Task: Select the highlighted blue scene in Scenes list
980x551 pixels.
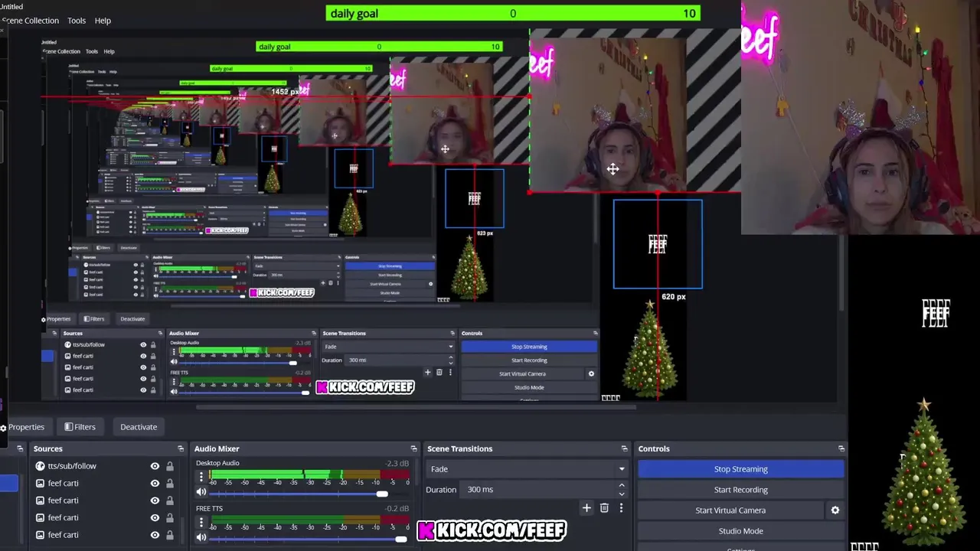Action: 9,483
